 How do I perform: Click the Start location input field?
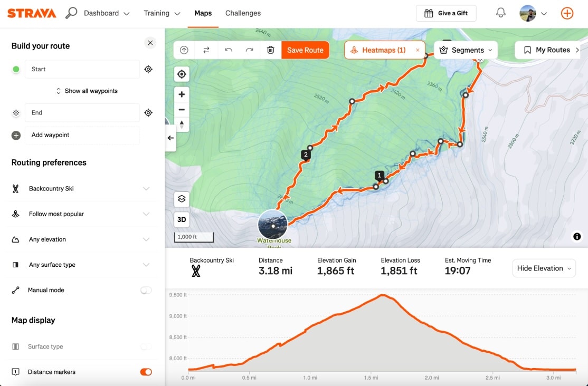82,69
